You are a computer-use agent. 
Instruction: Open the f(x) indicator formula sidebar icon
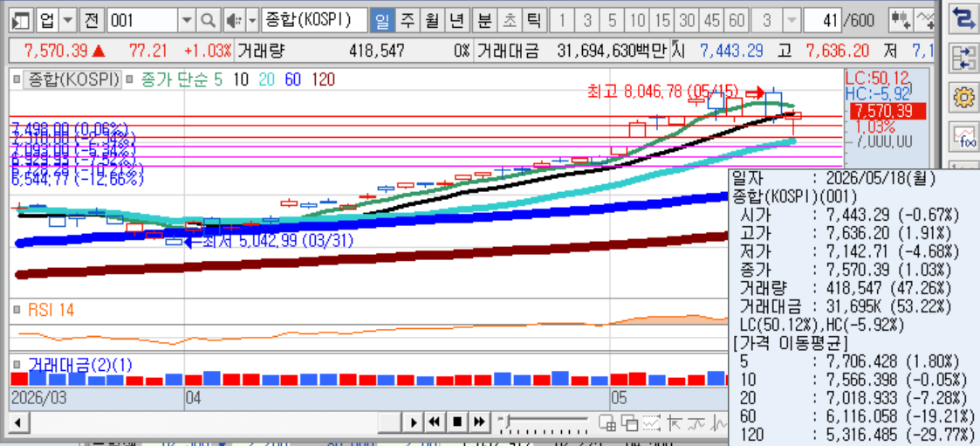tap(963, 136)
